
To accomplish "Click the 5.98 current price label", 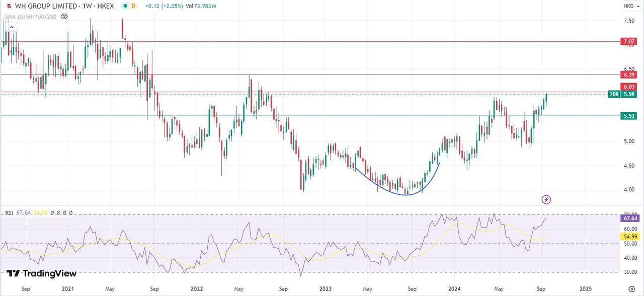I will pos(629,94).
